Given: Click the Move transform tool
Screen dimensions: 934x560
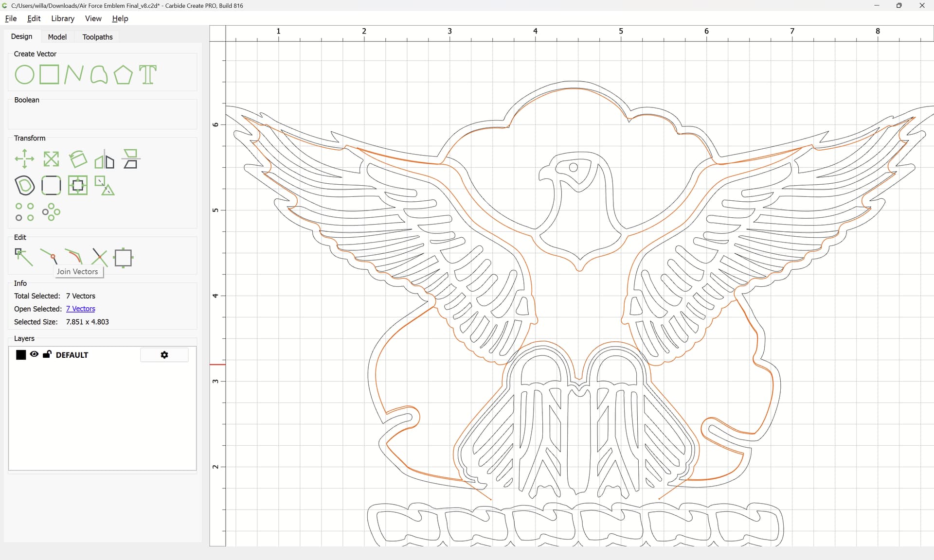Looking at the screenshot, I should pyautogui.click(x=24, y=159).
